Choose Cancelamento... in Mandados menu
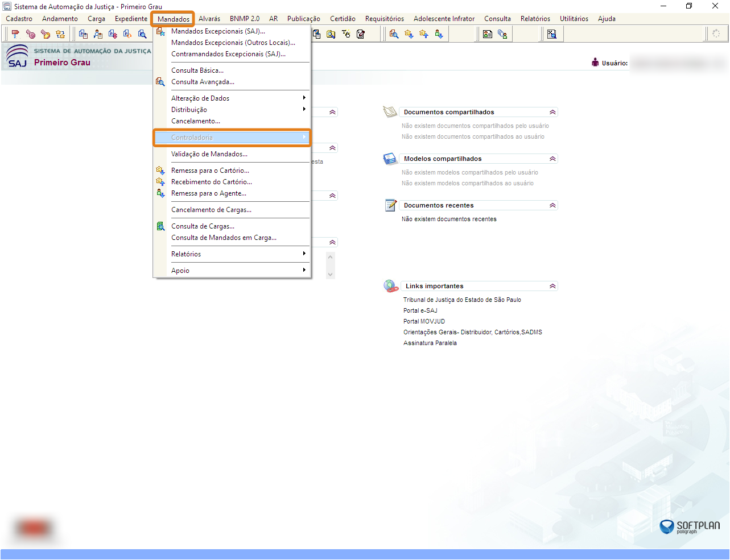The width and height of the screenshot is (730, 560). (x=232, y=121)
